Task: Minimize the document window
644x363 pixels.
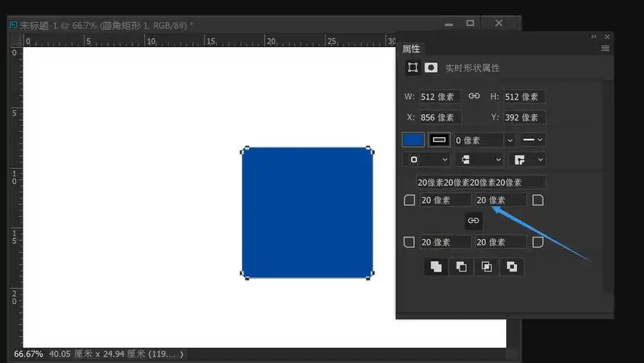Action: [x=449, y=24]
